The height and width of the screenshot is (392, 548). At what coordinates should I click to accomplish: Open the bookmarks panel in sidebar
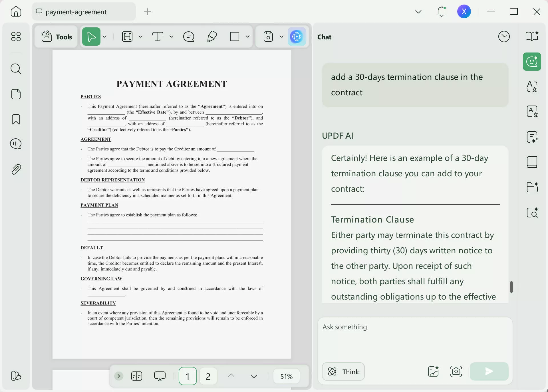click(x=16, y=119)
